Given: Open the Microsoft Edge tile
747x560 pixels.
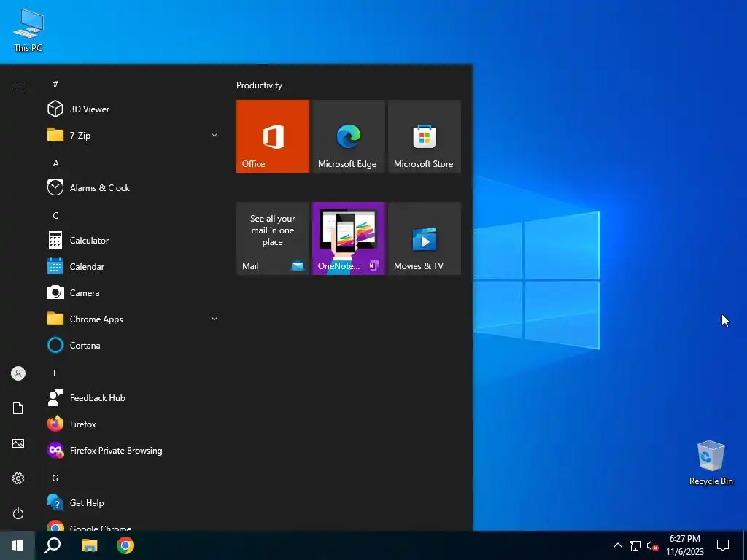Looking at the screenshot, I should pos(348,136).
